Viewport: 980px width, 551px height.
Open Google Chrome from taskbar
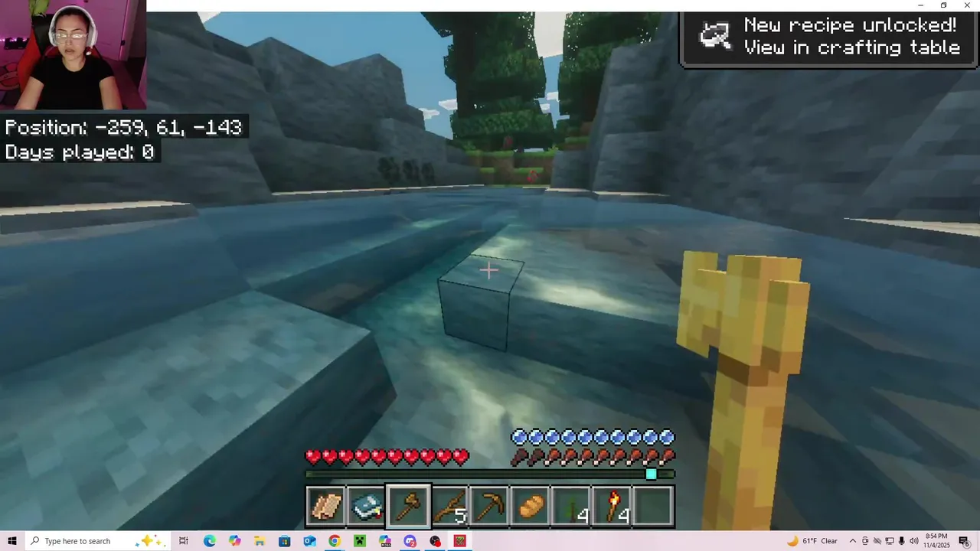point(335,541)
